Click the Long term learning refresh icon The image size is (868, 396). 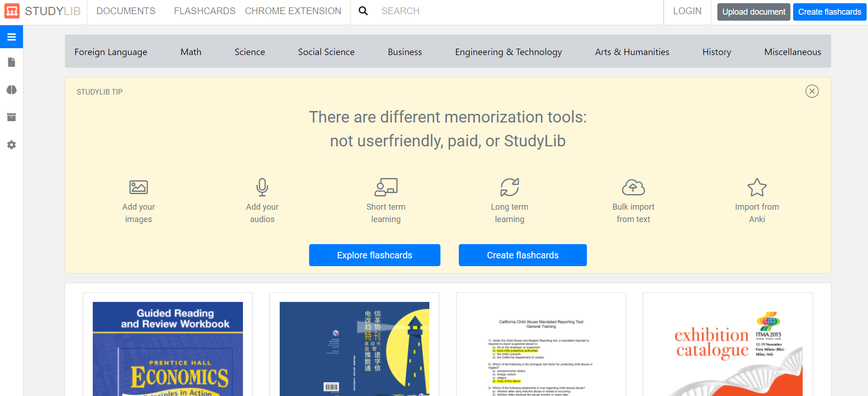(x=510, y=187)
